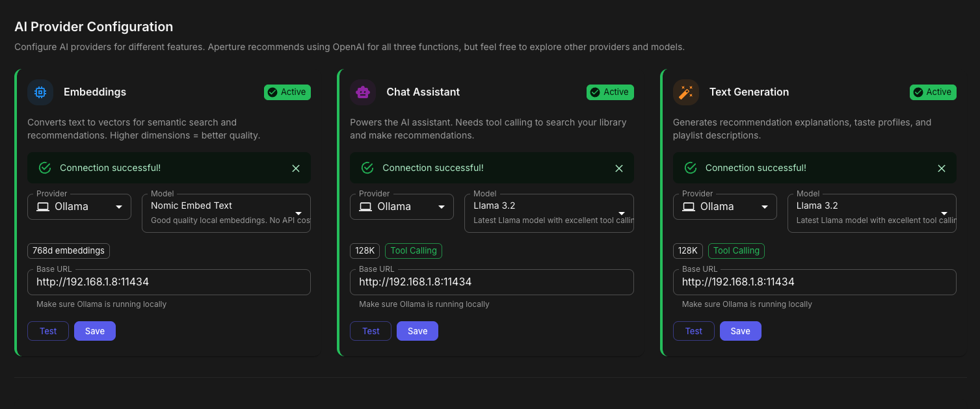Click the Text Generation magic wand icon
Image resolution: width=980 pixels, height=409 pixels.
[x=685, y=92]
